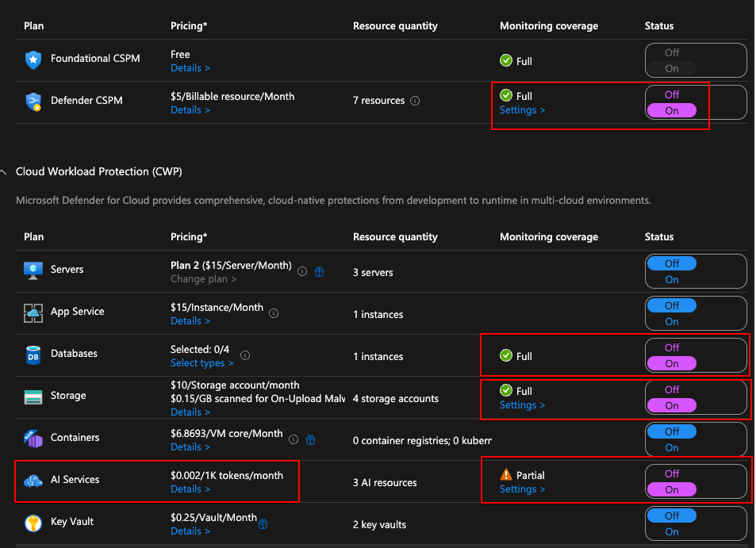Click the Key Vault plan icon
This screenshot has width=756, height=548.
[x=33, y=523]
